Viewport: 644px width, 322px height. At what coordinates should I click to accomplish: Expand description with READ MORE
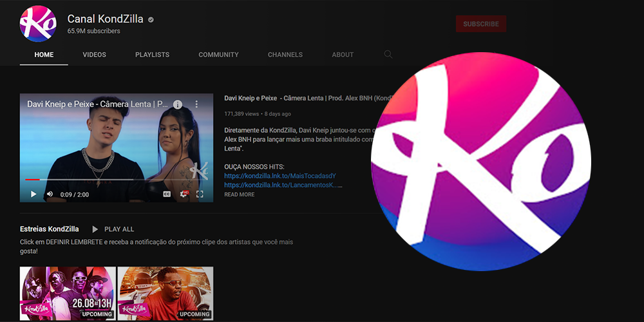tap(239, 194)
